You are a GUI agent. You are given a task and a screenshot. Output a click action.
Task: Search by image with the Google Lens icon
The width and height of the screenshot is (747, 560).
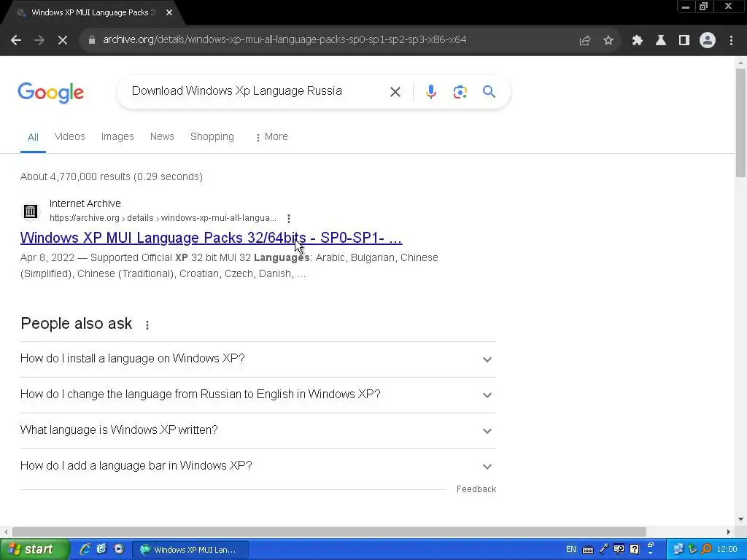click(460, 92)
